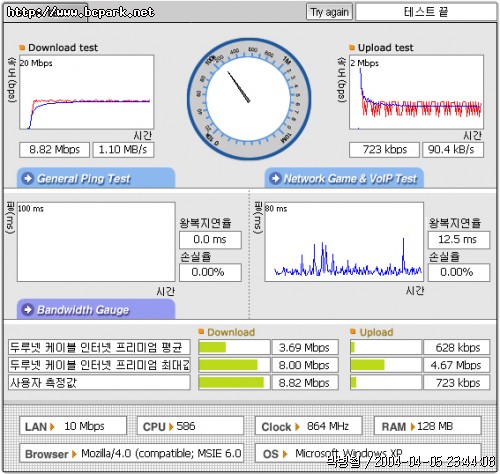The height and width of the screenshot is (474, 500).
Task: Click the arrow icon on General Ping Test
Action: pos(28,178)
